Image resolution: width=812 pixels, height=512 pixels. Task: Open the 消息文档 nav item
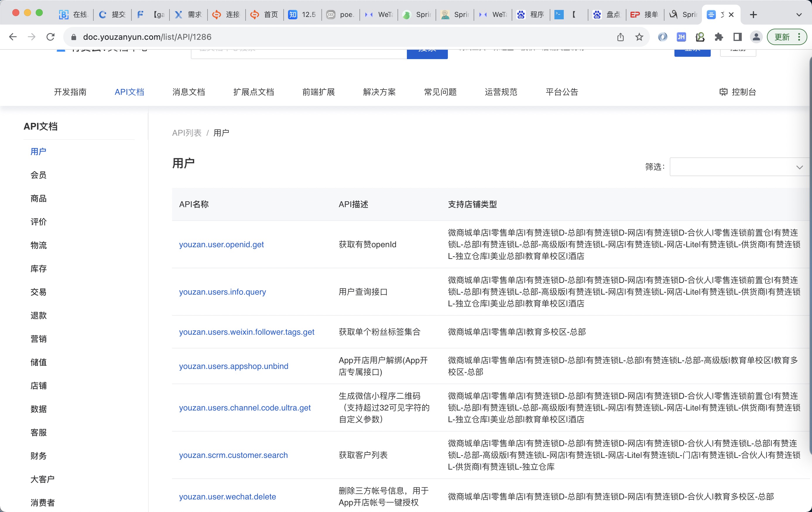point(189,92)
